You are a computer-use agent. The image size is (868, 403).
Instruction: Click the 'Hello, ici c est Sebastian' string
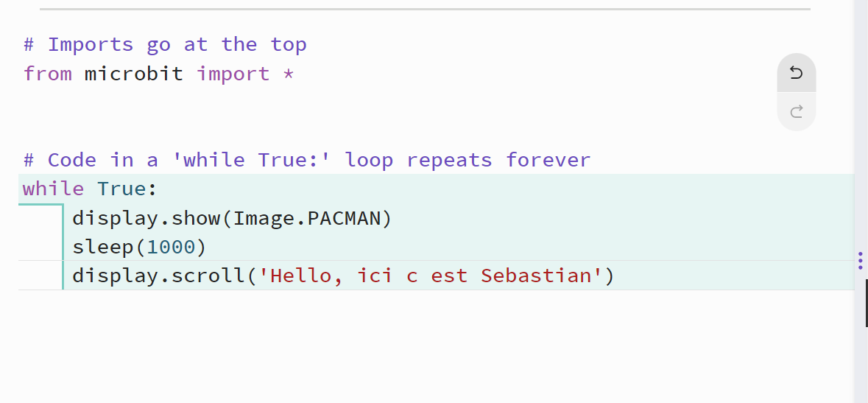tap(431, 276)
